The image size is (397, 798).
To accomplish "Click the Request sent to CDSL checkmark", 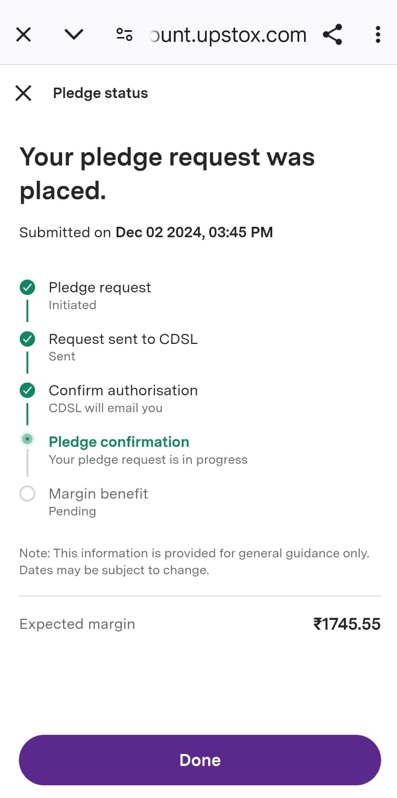I will click(27, 339).
